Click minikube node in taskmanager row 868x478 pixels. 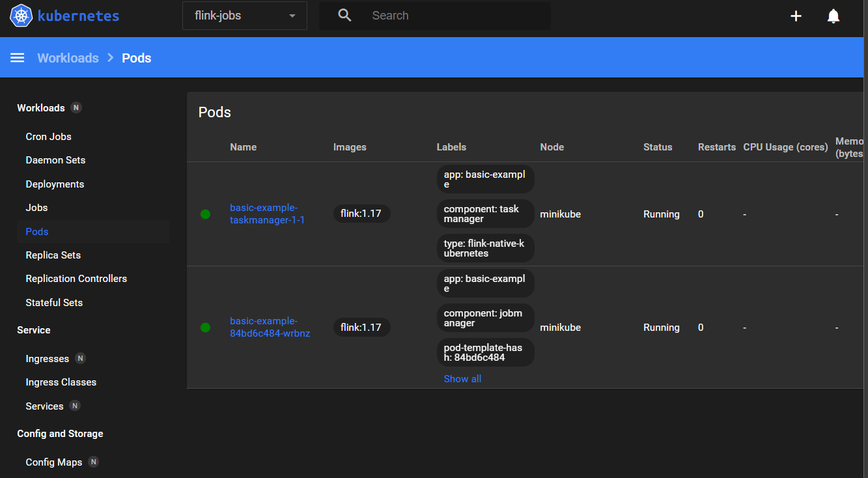560,214
